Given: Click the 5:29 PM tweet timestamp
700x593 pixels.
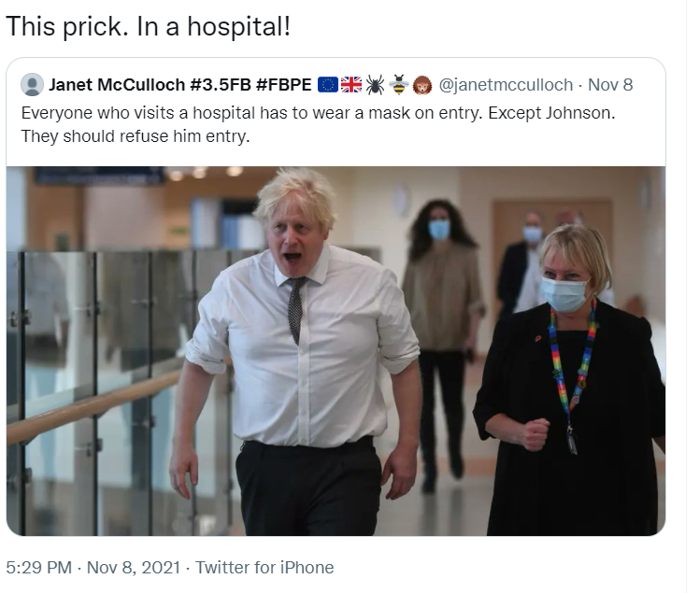Looking at the screenshot, I should (x=36, y=567).
